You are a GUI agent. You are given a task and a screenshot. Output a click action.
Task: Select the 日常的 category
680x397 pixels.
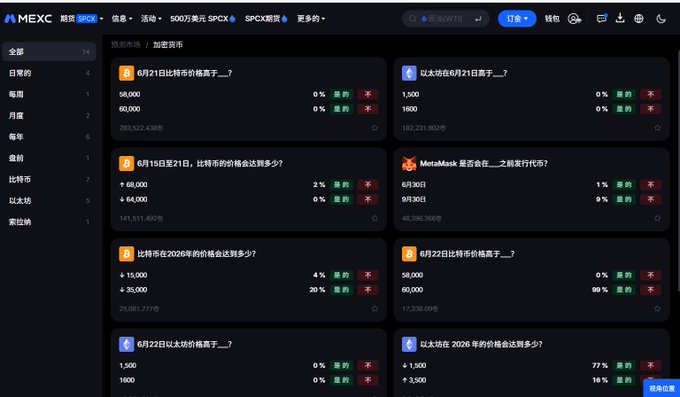(x=49, y=73)
